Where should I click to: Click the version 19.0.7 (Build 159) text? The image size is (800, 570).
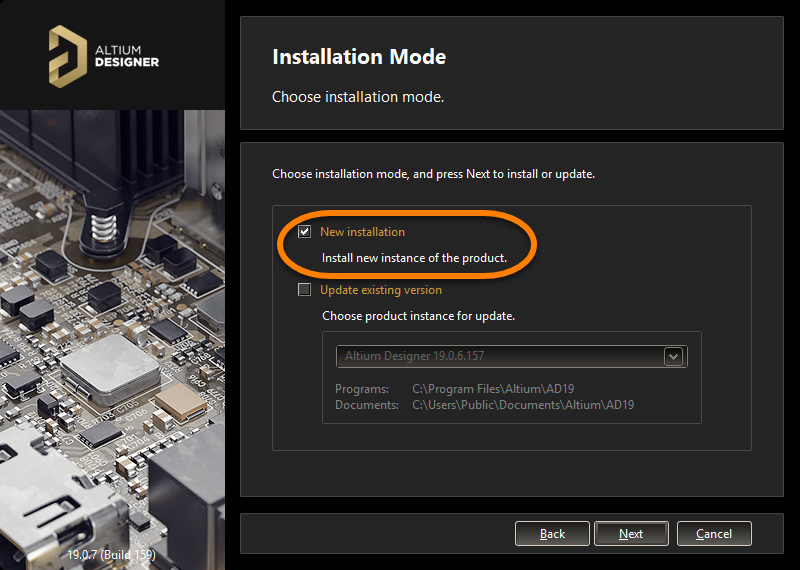(111, 554)
